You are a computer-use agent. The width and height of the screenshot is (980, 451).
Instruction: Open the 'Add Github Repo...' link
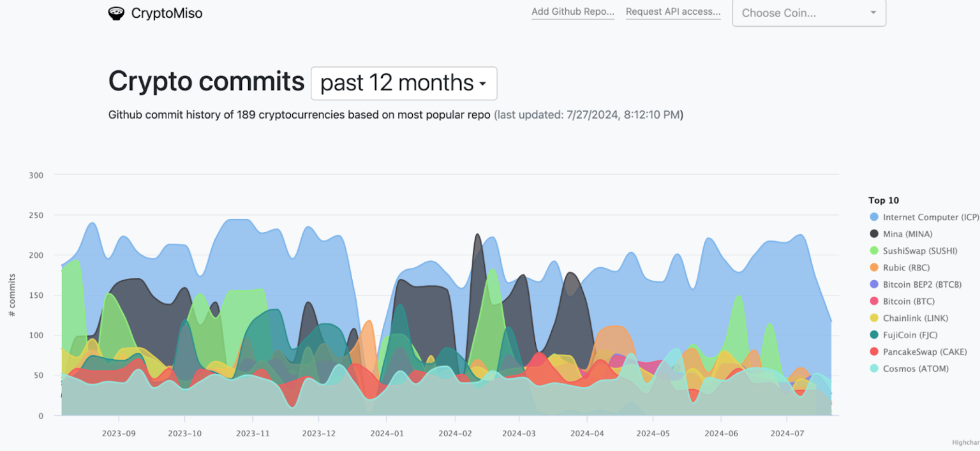pyautogui.click(x=572, y=11)
